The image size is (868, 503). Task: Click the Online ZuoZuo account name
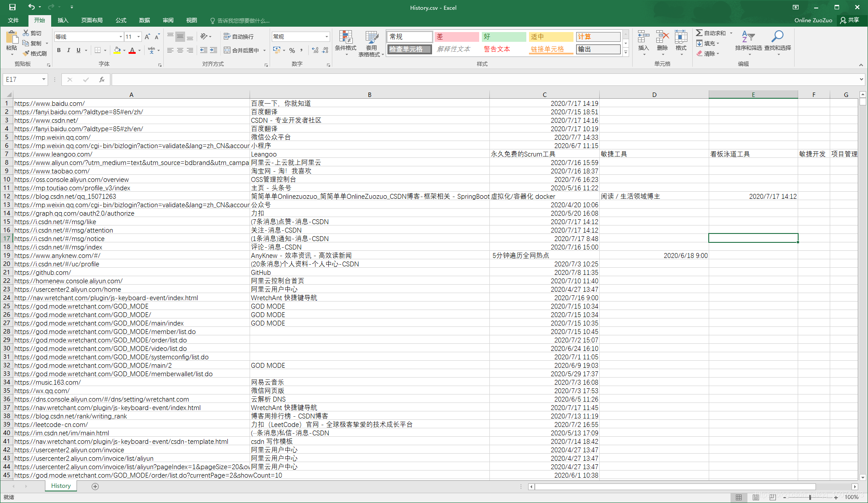pyautogui.click(x=813, y=20)
